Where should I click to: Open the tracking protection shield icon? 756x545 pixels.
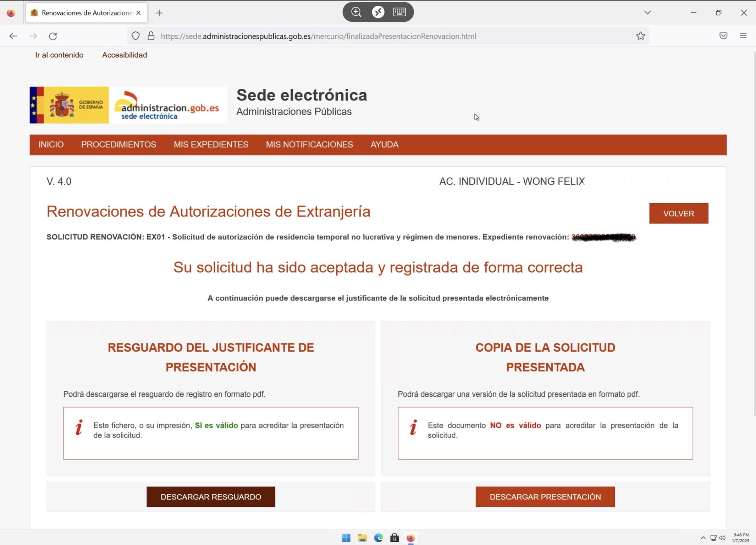136,36
